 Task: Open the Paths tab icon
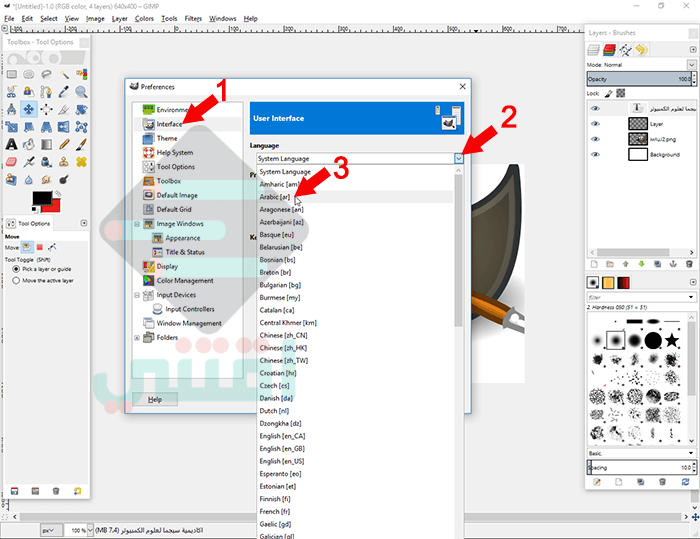pyautogui.click(x=625, y=50)
